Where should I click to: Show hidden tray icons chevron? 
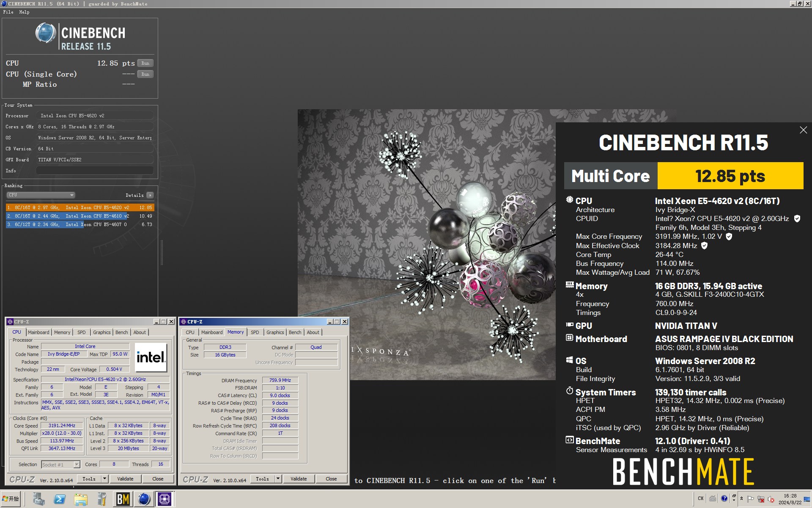741,499
